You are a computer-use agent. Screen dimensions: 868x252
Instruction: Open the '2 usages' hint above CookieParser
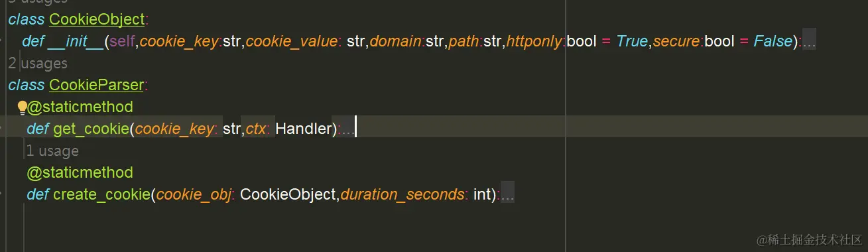[38, 64]
